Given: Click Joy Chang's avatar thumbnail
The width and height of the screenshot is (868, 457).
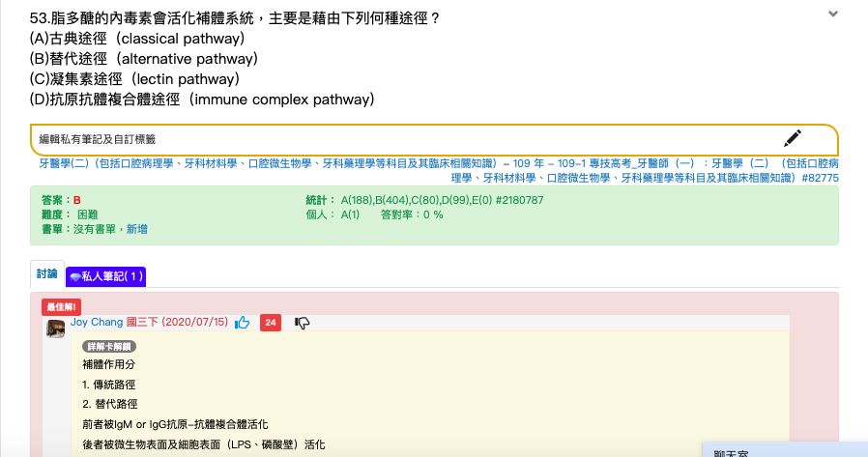Looking at the screenshot, I should pos(56,328).
